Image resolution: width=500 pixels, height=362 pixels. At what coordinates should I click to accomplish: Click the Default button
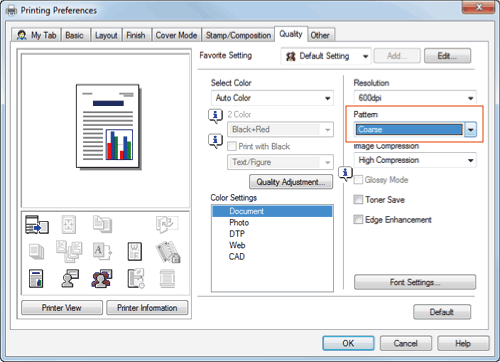442,312
